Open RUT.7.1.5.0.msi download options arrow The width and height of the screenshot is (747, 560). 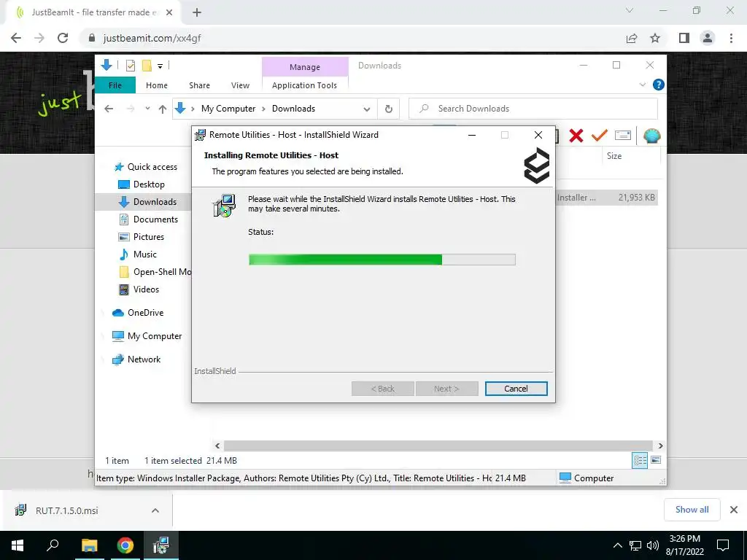coord(155,510)
